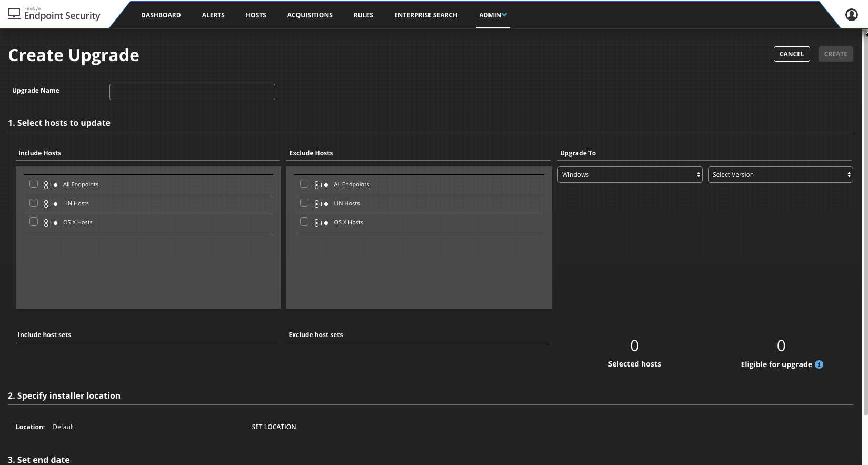The width and height of the screenshot is (868, 465).
Task: Show the Eligible for upgrade info icon
Action: [x=819, y=364]
